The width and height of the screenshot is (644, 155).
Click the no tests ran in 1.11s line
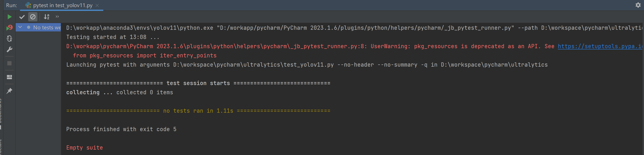coord(198,111)
